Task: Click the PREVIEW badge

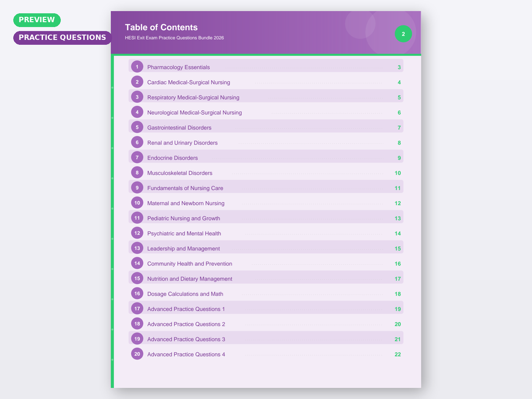Action: [x=37, y=20]
